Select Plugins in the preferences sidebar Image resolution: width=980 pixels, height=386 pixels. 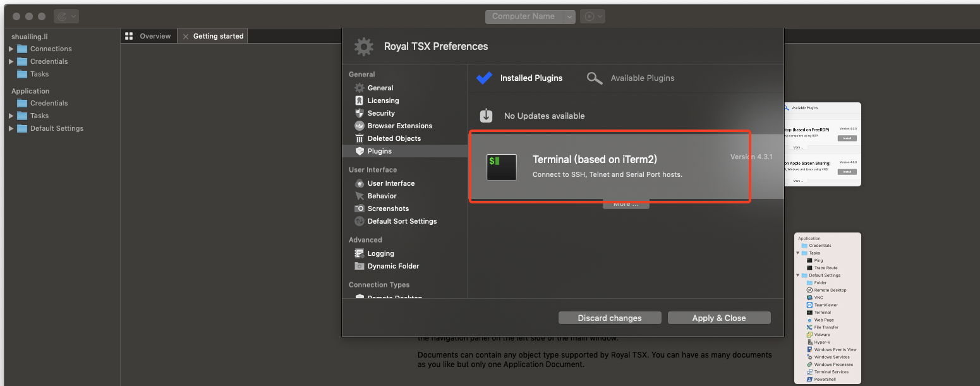coord(404,151)
